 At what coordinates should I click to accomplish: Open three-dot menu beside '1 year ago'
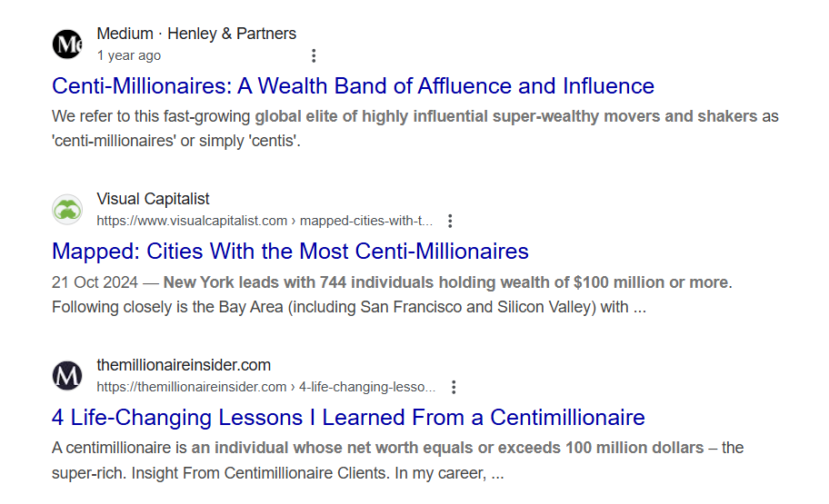pos(314,56)
